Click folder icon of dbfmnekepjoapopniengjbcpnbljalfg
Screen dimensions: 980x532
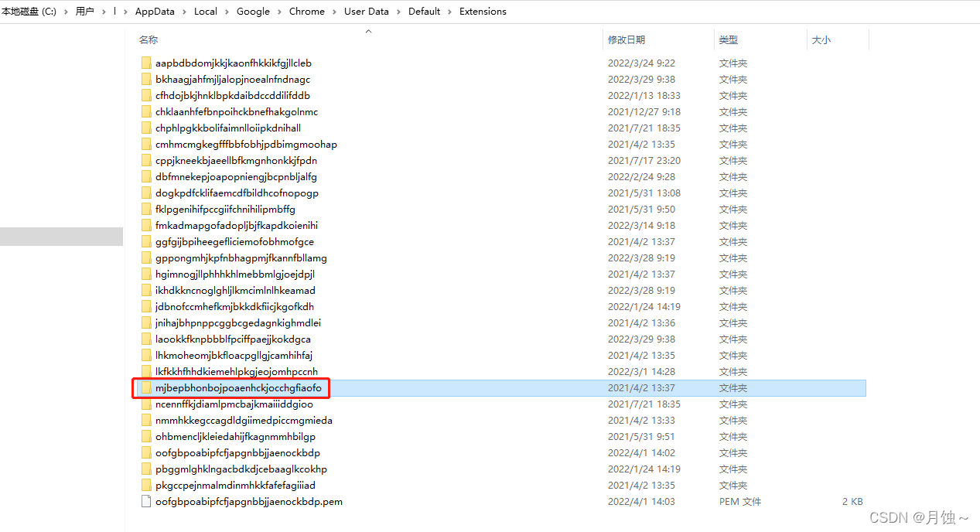146,177
